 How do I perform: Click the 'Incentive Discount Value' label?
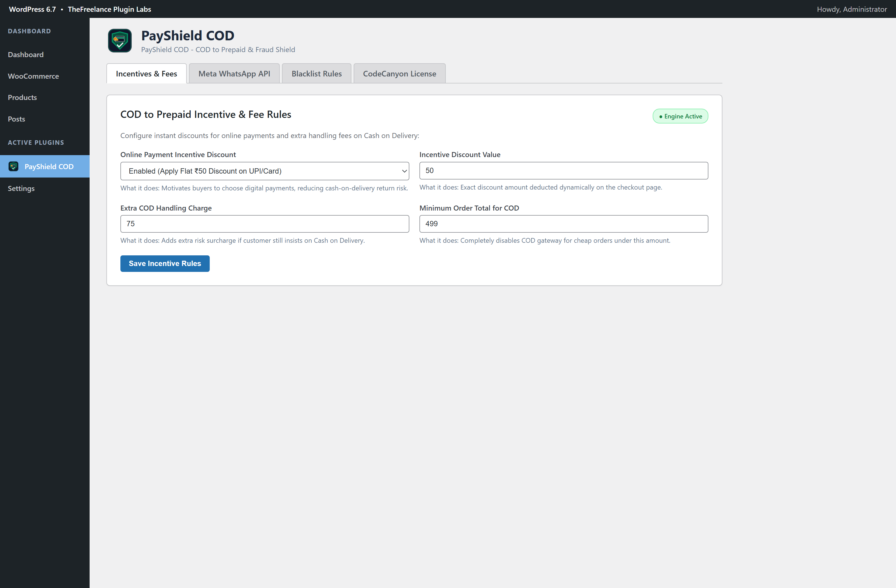click(460, 154)
